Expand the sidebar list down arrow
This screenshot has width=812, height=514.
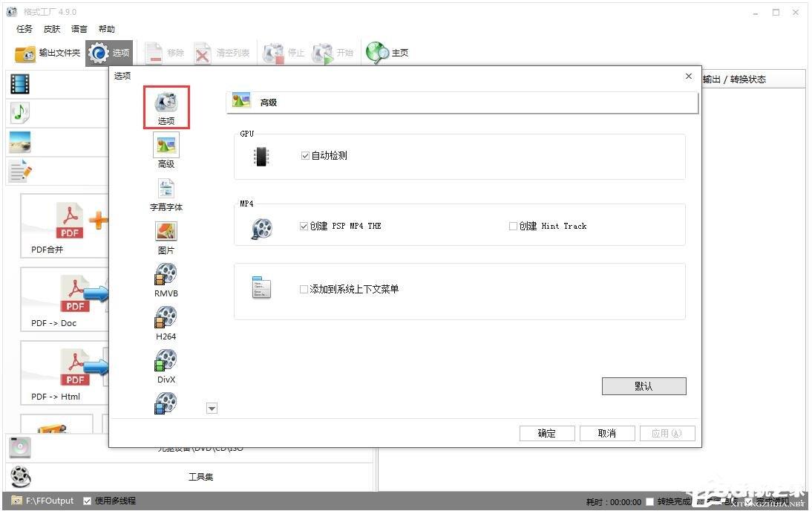(x=212, y=409)
